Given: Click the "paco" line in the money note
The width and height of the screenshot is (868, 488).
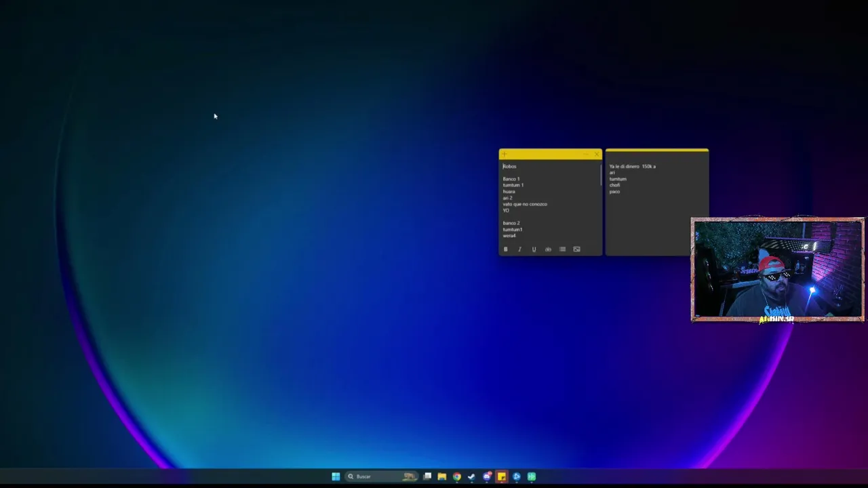Looking at the screenshot, I should tap(614, 191).
